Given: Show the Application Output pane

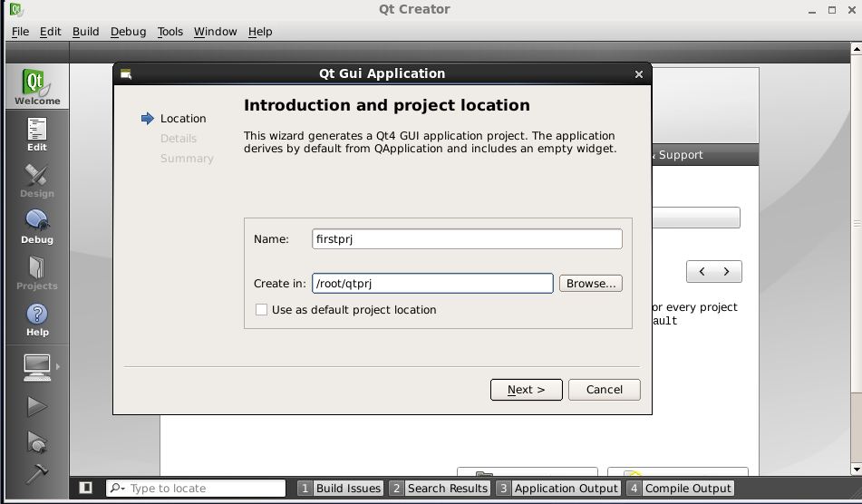Looking at the screenshot, I should (x=558, y=488).
